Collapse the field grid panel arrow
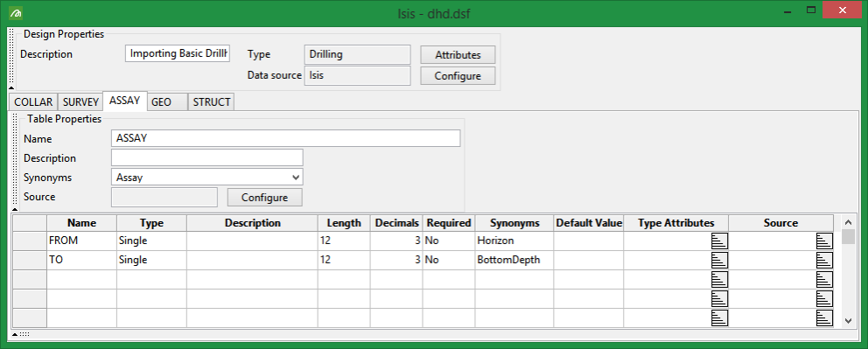 pos(15,334)
